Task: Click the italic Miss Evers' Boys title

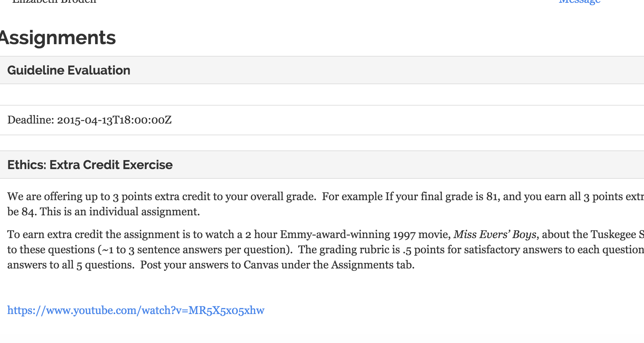Action: pyautogui.click(x=495, y=235)
